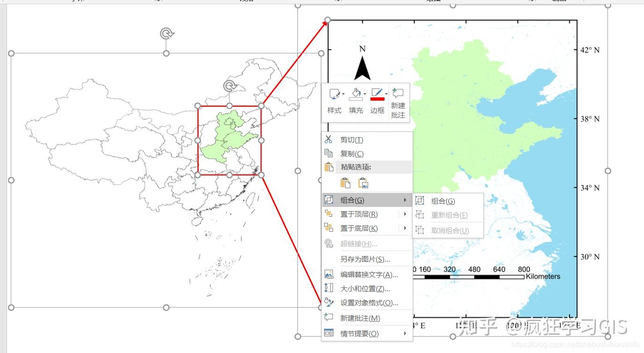Click the send-to-back icon
This screenshot has height=353, width=644.
(x=328, y=228)
